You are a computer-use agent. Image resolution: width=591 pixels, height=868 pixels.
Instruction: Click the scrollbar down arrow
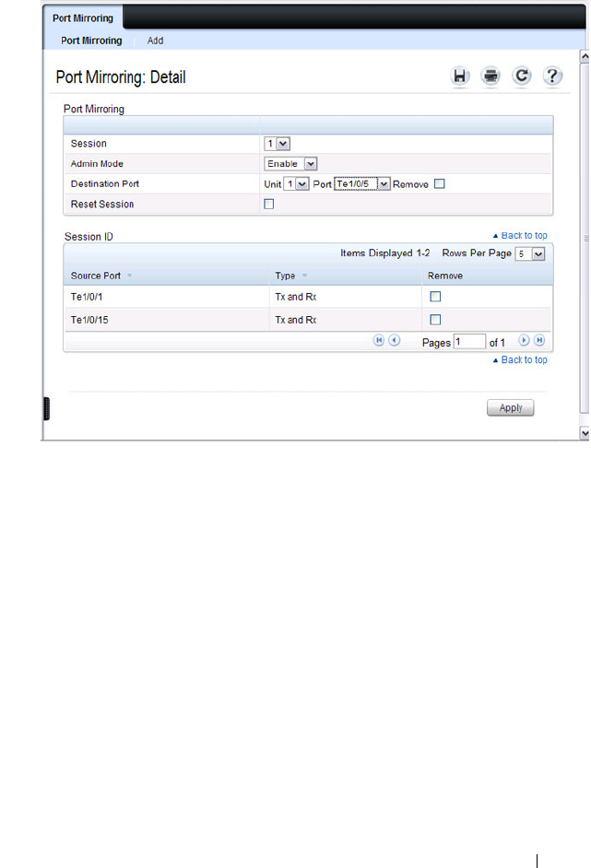pyautogui.click(x=585, y=433)
